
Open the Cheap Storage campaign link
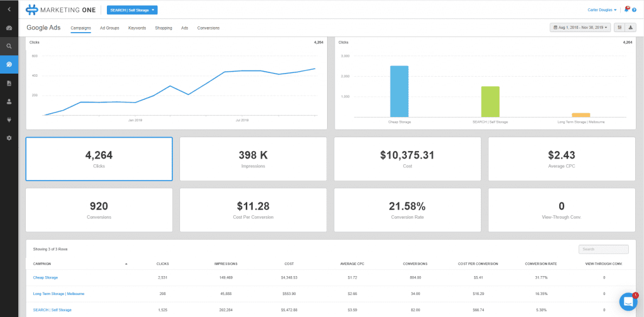coord(45,277)
